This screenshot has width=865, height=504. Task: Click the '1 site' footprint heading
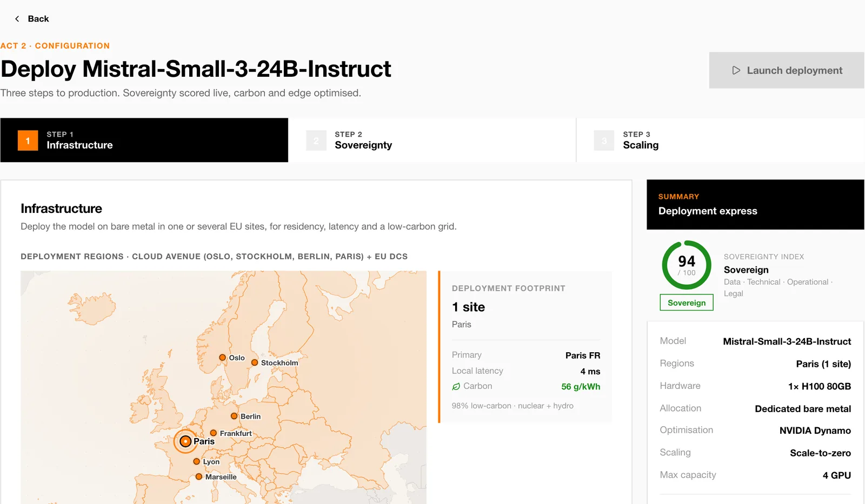(x=468, y=307)
